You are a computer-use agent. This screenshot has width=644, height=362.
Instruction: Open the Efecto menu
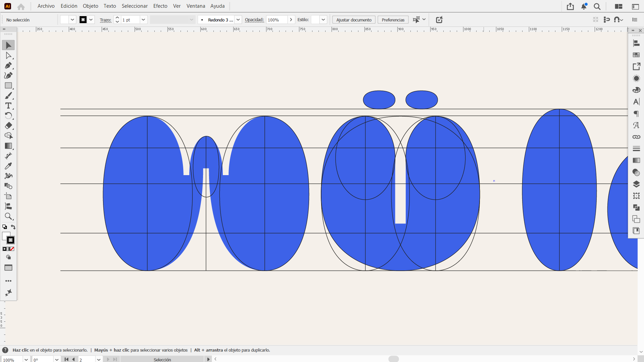[x=160, y=6]
